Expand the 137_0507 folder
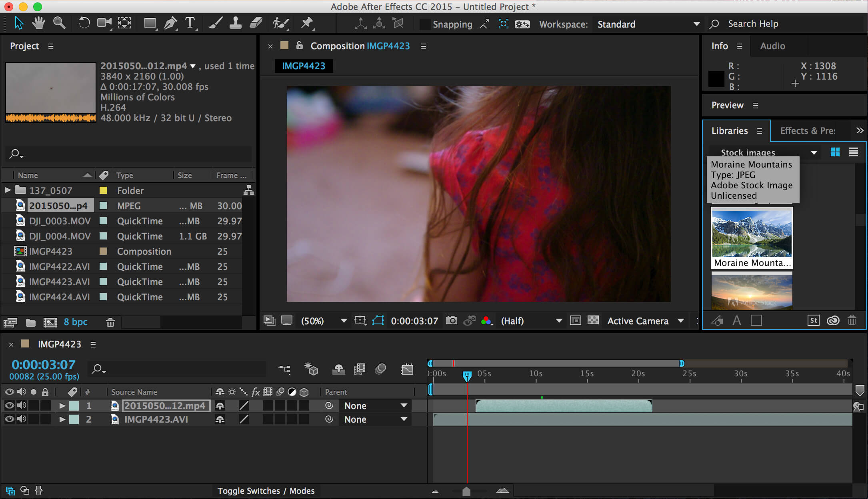This screenshot has height=499, width=868. [8, 190]
